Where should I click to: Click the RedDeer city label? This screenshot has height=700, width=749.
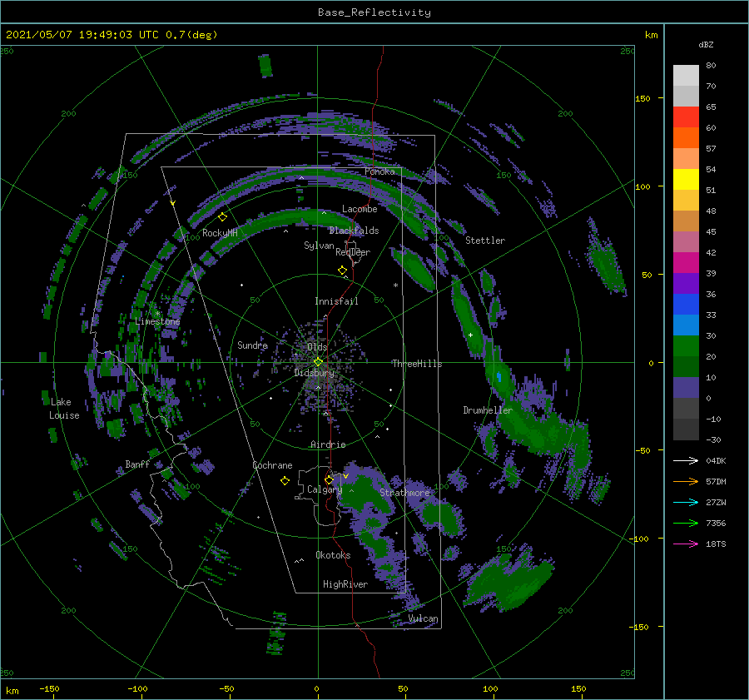click(x=353, y=252)
